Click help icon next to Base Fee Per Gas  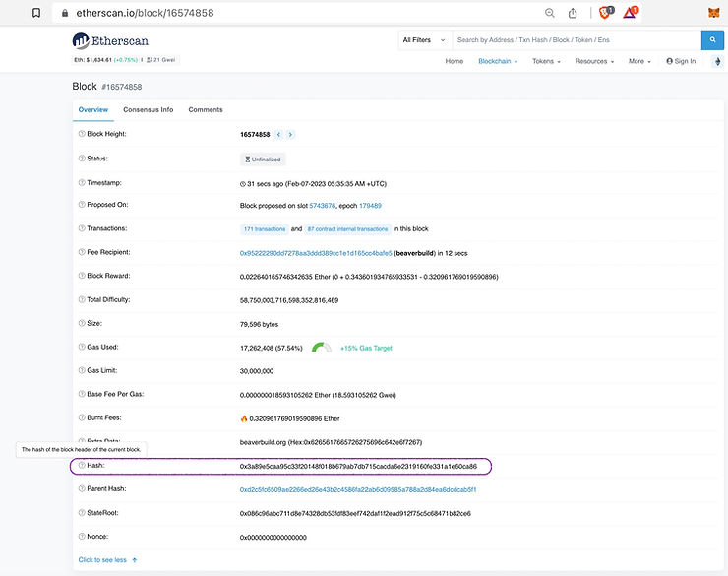82,394
